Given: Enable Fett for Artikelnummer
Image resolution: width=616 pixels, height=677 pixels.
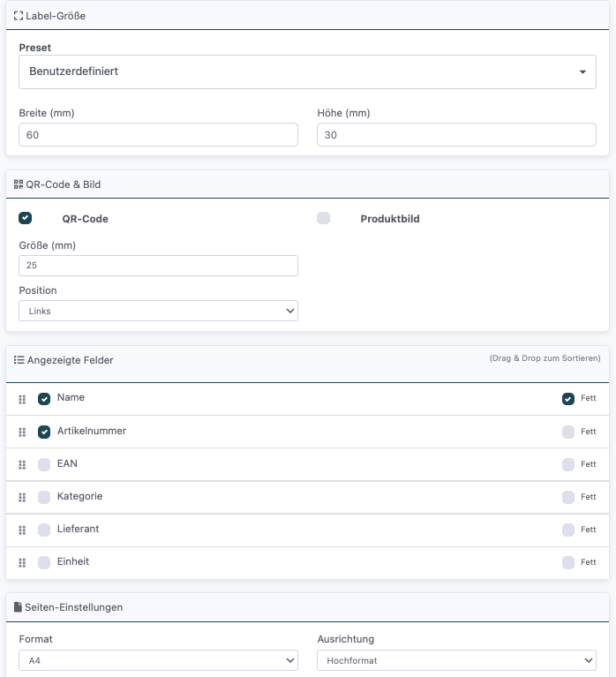Looking at the screenshot, I should pos(568,432).
